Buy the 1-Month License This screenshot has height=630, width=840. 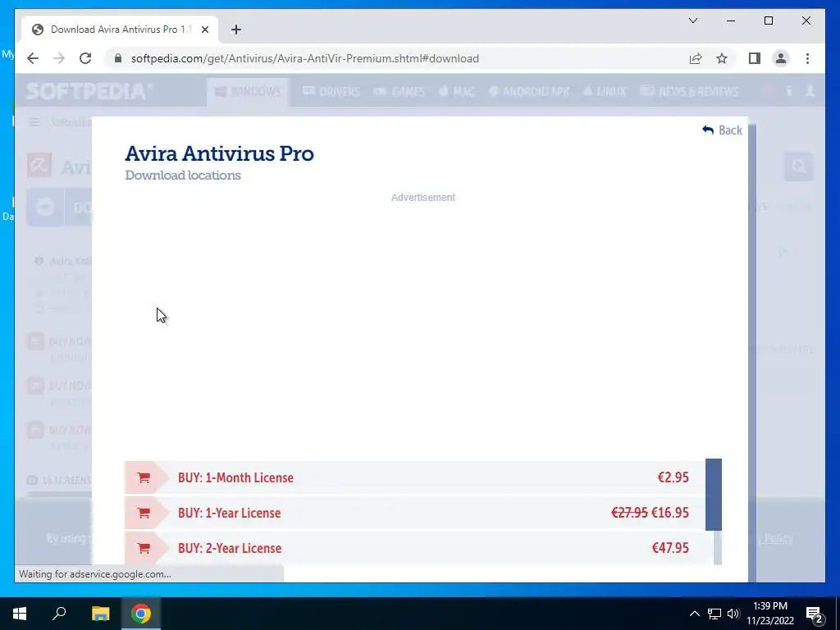pyautogui.click(x=415, y=477)
